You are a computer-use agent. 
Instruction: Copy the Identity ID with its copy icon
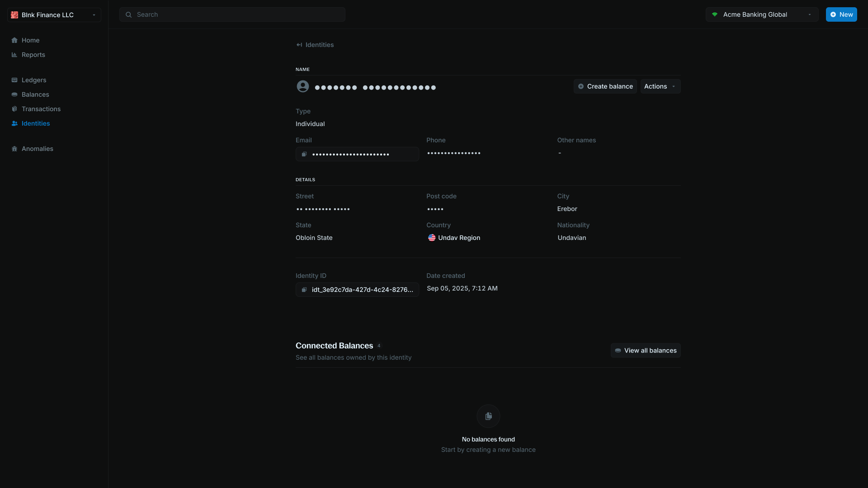[x=304, y=290]
